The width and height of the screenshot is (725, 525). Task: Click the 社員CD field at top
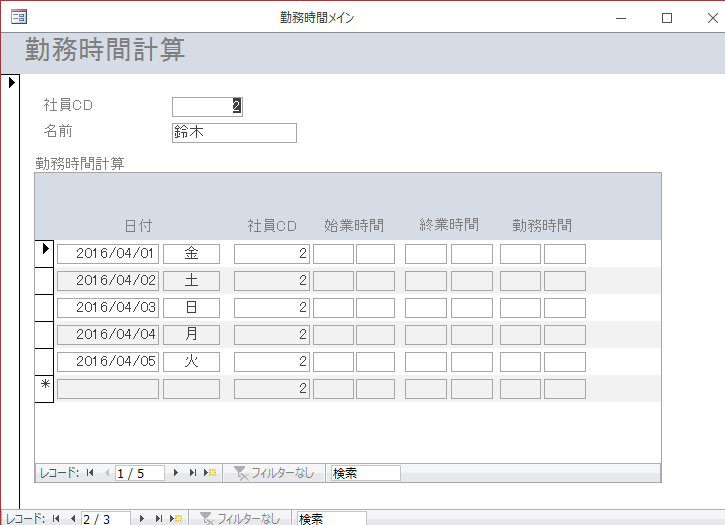[207, 106]
